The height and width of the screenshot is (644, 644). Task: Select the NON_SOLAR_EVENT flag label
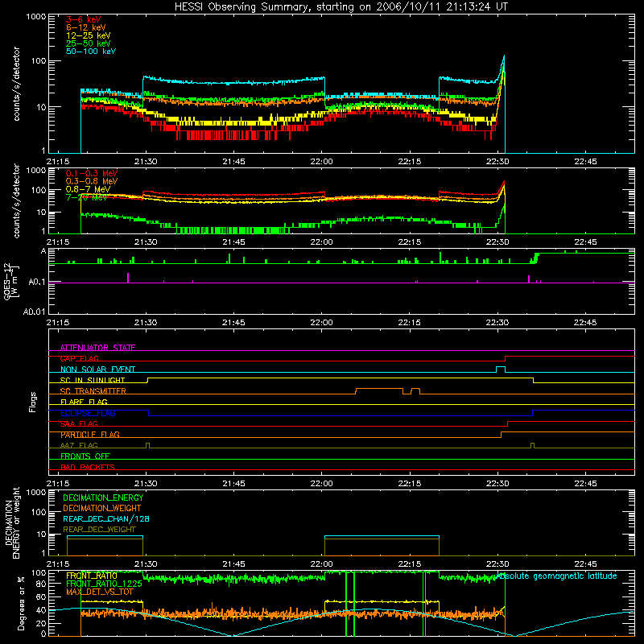click(97, 369)
